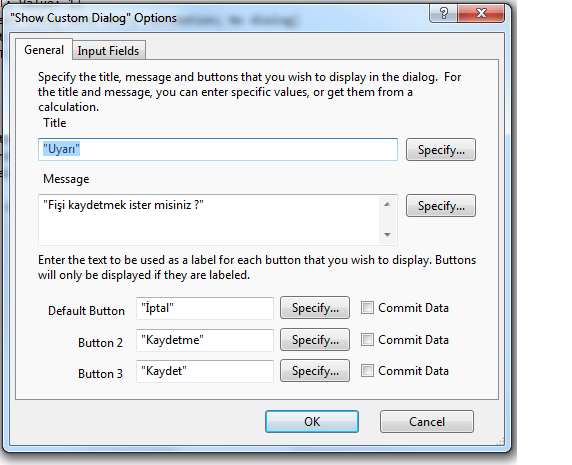Screen dimensions: 572x465
Task: Toggle Commit Data checkbox for Button 2
Action: tap(367, 340)
